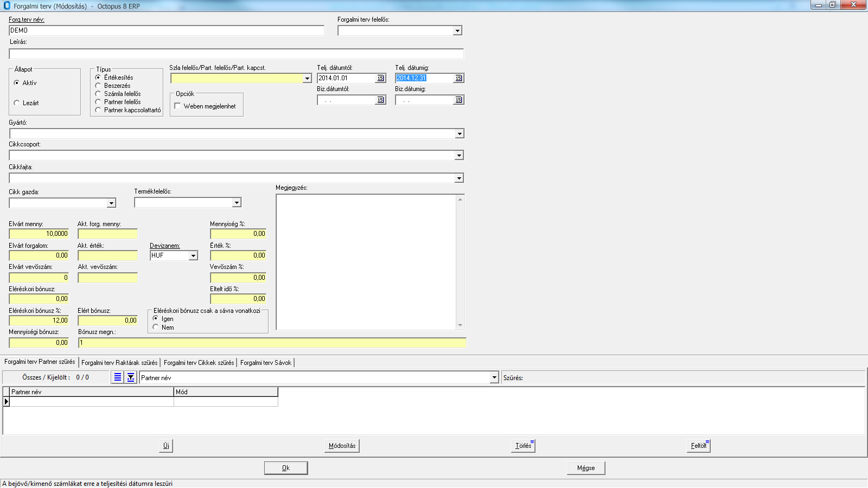Open calendar picker for Telj. dátumig
This screenshot has width=868, height=488.
[x=458, y=78]
